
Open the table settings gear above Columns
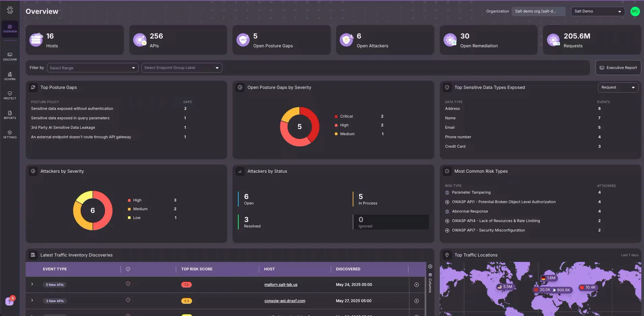[x=430, y=266]
